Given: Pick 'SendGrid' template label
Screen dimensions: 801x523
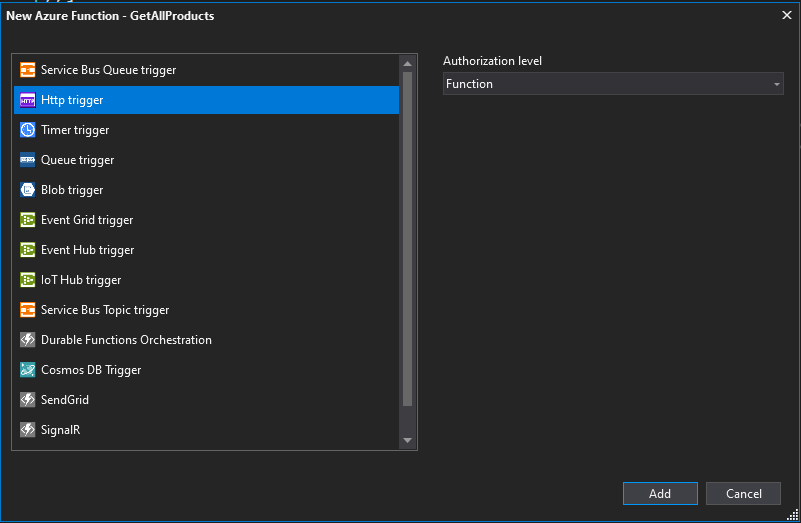Looking at the screenshot, I should [65, 400].
